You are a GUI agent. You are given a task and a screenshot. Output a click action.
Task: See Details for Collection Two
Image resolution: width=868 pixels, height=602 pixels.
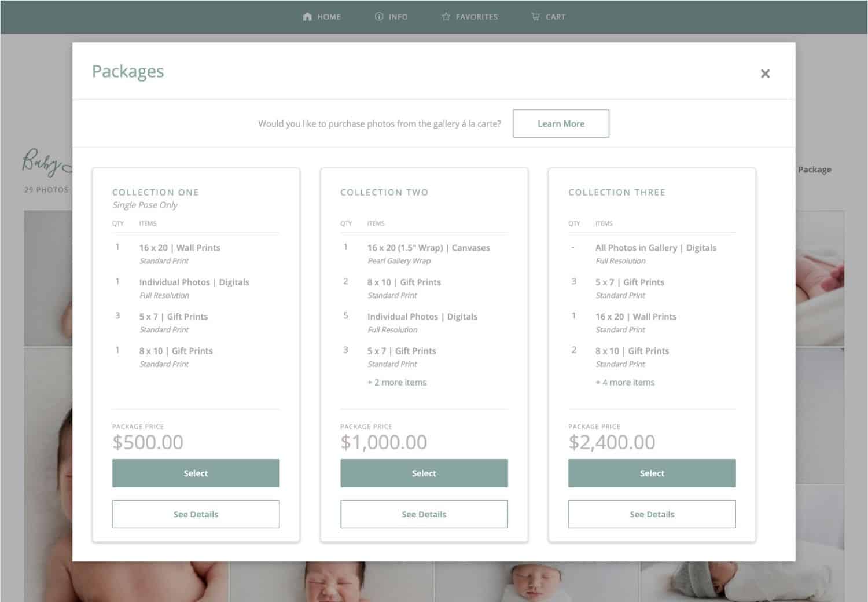click(x=424, y=514)
